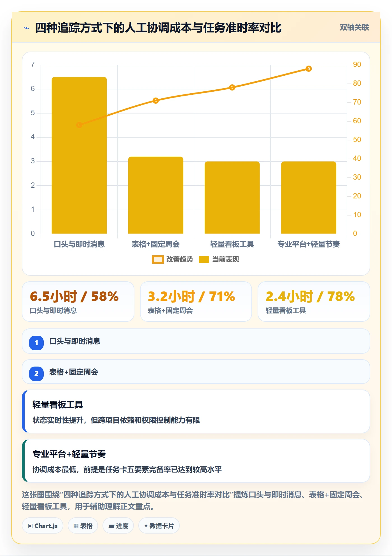Click the bar icon in 进度 tag

(111, 526)
